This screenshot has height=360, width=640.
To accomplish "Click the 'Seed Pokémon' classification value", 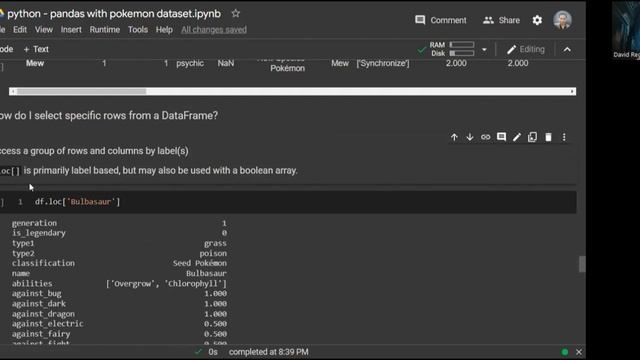I will point(200,263).
